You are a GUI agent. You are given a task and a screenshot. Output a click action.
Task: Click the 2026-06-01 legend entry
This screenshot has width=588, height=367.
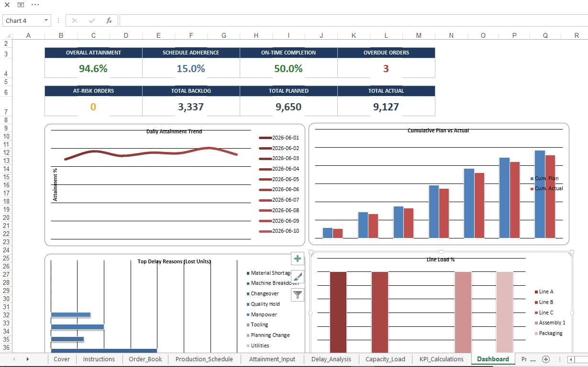pyautogui.click(x=279, y=138)
